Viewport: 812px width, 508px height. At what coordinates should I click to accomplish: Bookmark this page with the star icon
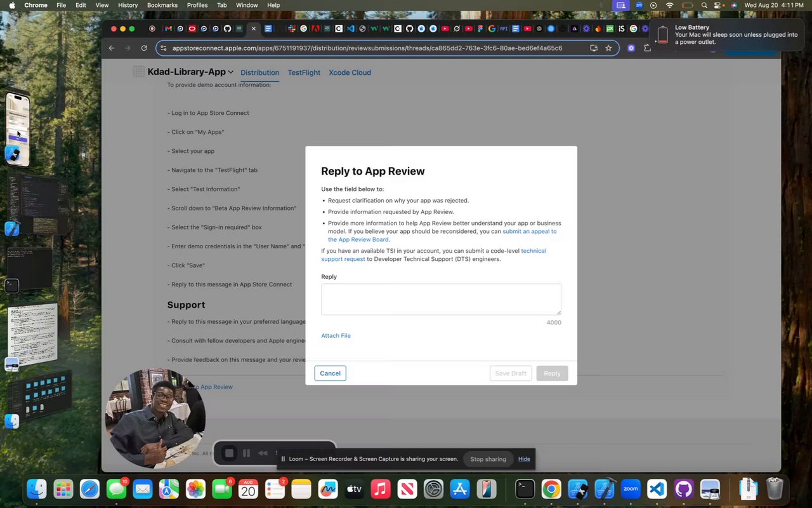pos(608,48)
